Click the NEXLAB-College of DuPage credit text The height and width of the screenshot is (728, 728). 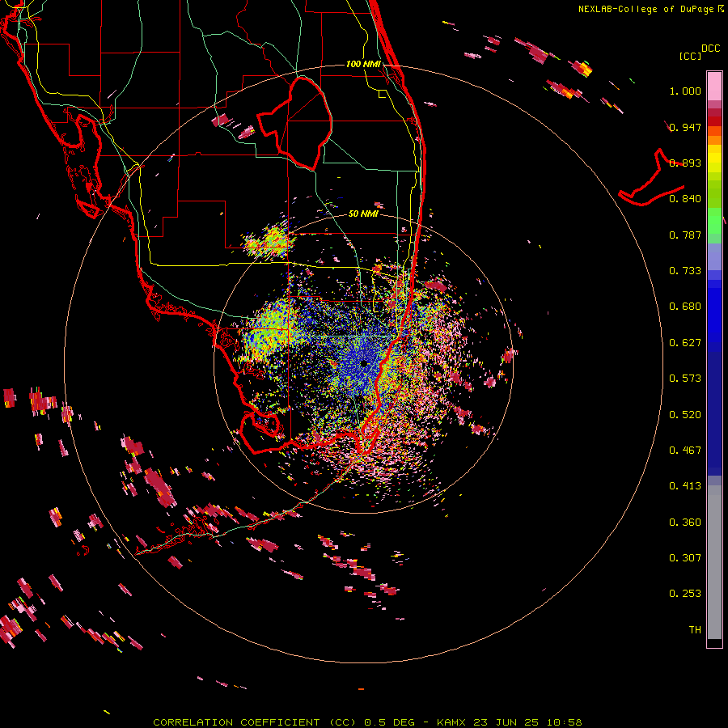pos(645,9)
